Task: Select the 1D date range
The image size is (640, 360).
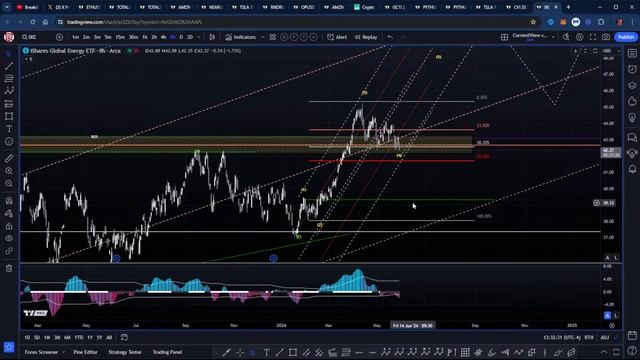Action: tap(27, 338)
